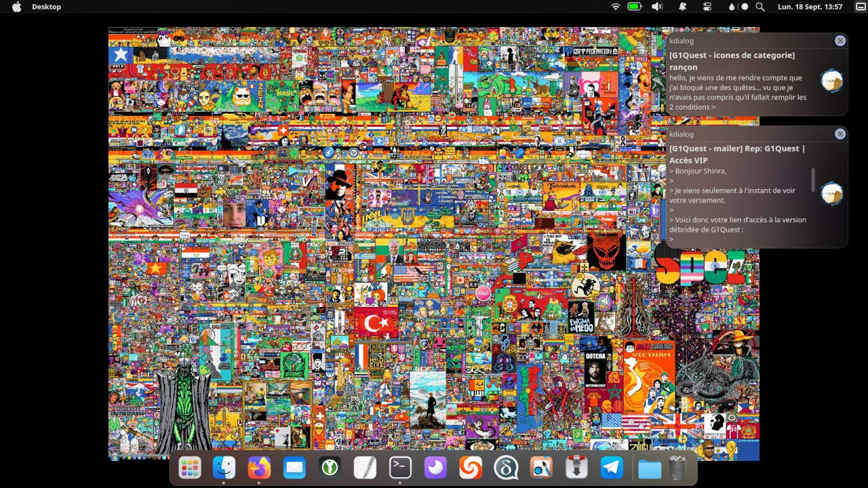Open the clock showing Lun. 18 Sept. 13:57
The height and width of the screenshot is (488, 868).
tap(810, 7)
